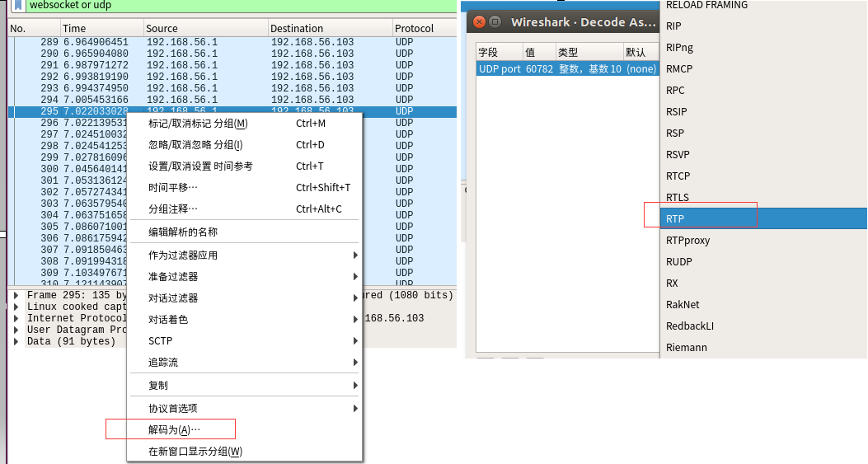The width and height of the screenshot is (868, 464).
Task: Expand the Data (91 bytes) tree node
Action: coord(16,342)
